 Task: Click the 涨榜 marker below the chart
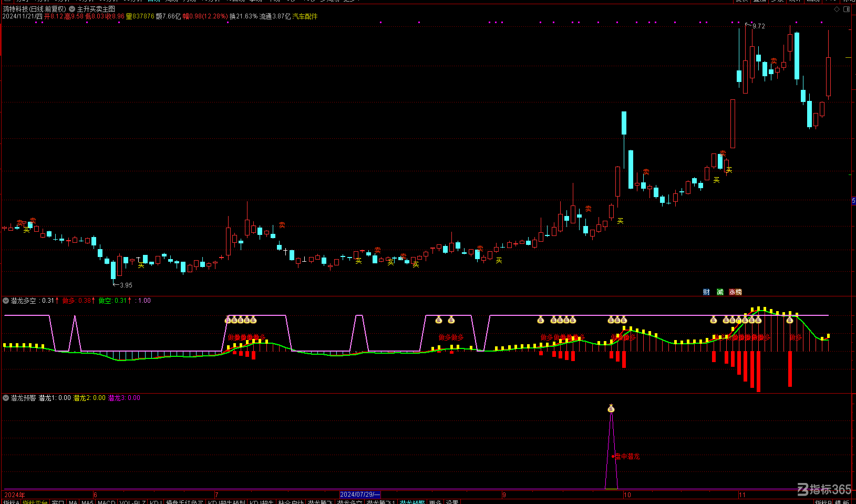pyautogui.click(x=736, y=292)
